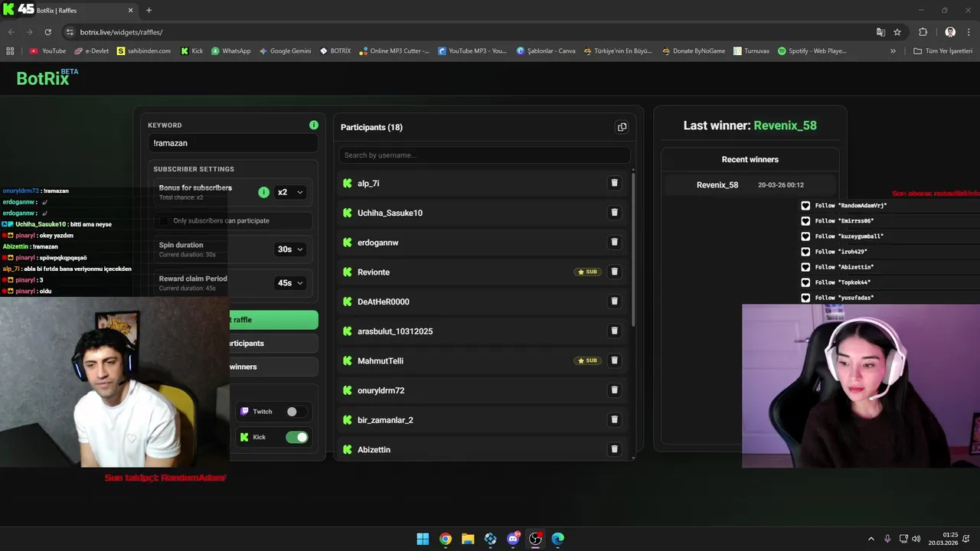This screenshot has height=551, width=980.
Task: Open reward claim period 45s dropdown
Action: point(290,283)
